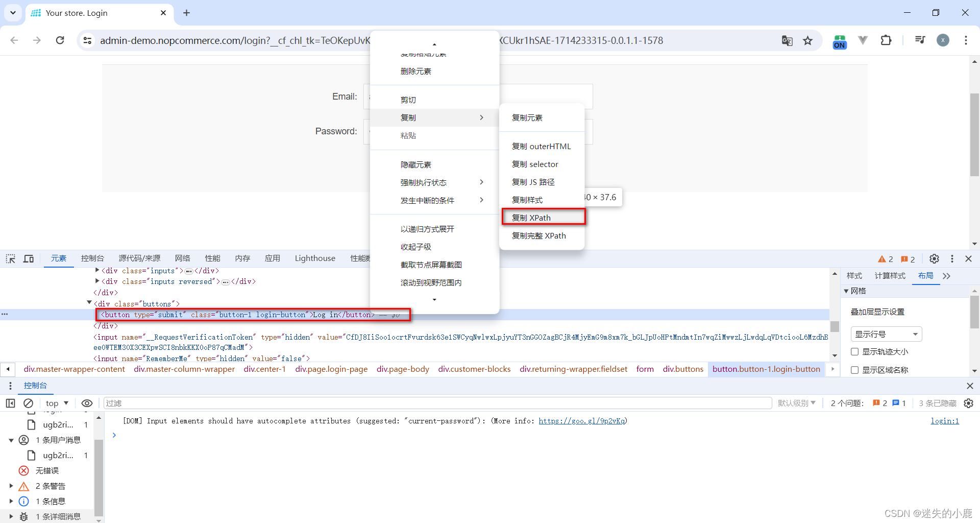Open a new browser tab

coord(186,13)
